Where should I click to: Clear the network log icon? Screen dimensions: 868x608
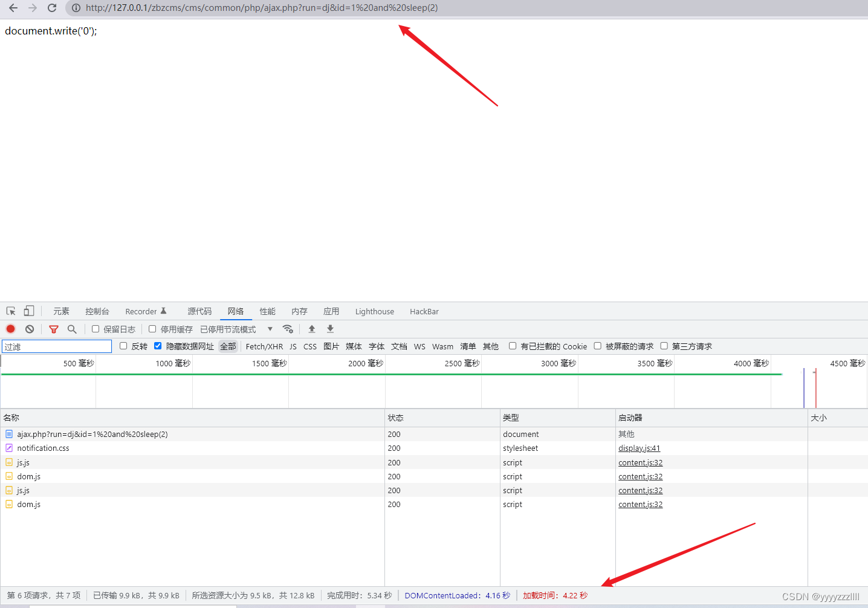coord(30,329)
